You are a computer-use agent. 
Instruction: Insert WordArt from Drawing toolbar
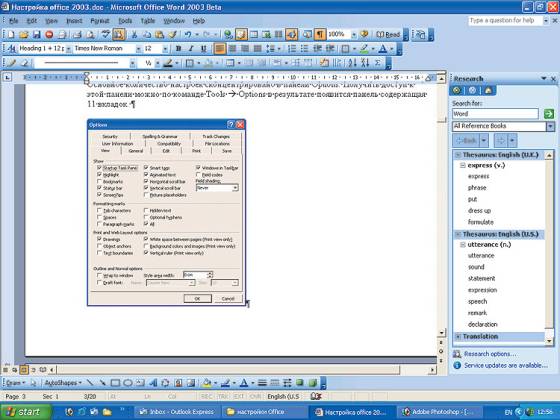(x=153, y=383)
